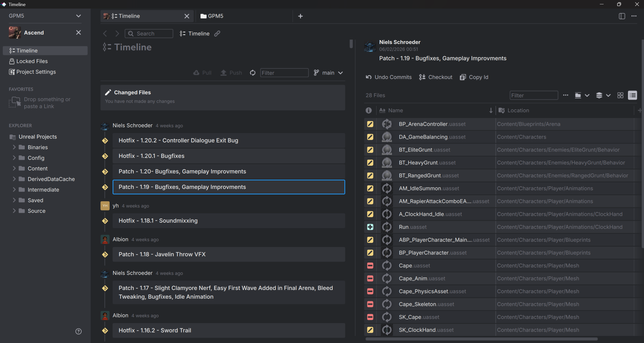Switch file list to grid view
The width and height of the screenshot is (644, 343).
pos(620,95)
